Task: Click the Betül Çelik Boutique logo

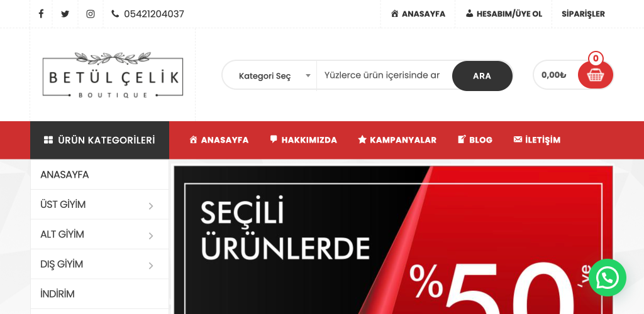Action: point(113,75)
